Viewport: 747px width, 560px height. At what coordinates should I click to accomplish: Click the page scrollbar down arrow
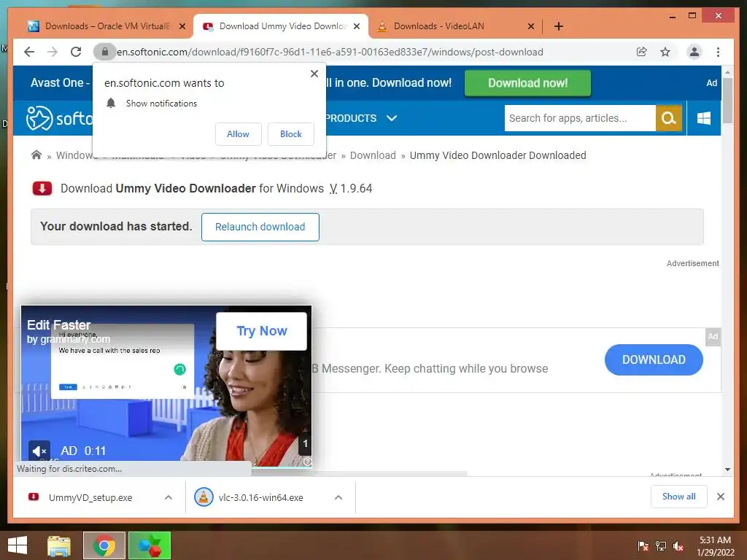pyautogui.click(x=727, y=470)
